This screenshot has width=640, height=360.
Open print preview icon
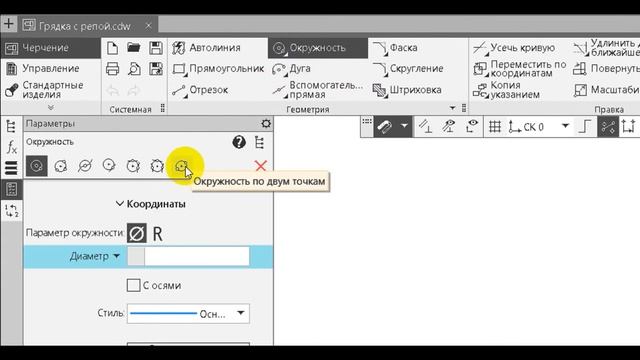(134, 69)
